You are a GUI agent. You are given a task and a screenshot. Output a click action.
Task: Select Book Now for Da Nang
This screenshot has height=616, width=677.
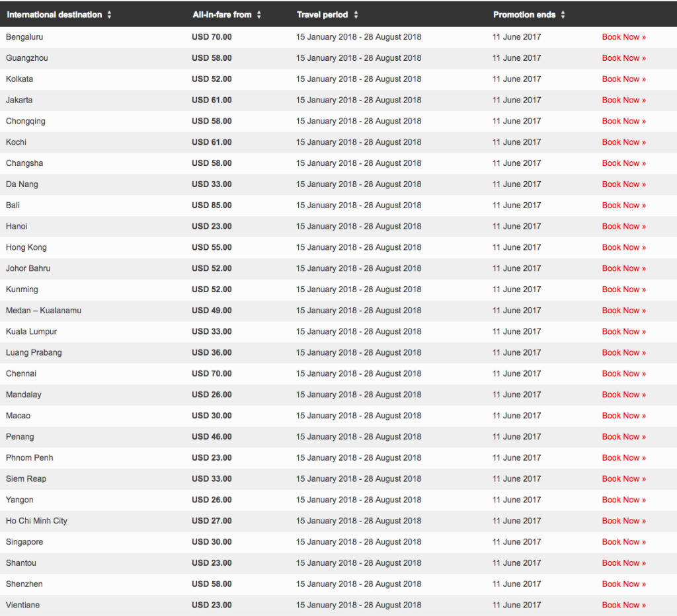[623, 184]
